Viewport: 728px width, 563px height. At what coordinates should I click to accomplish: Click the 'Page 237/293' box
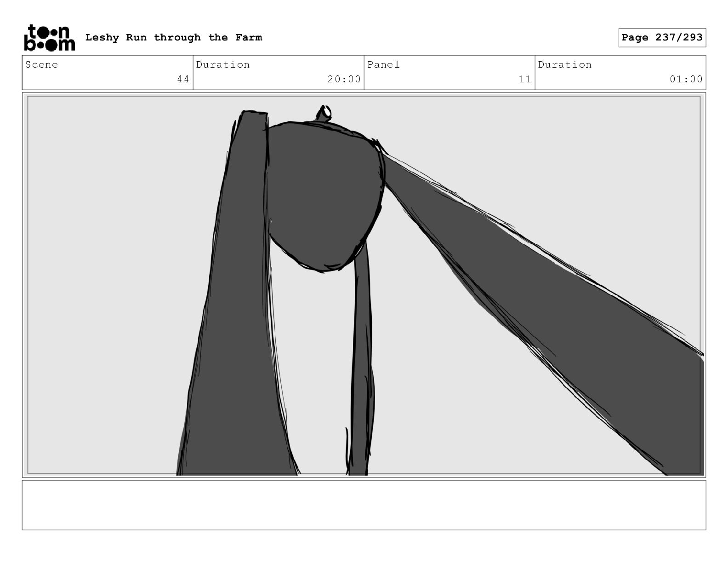662,38
